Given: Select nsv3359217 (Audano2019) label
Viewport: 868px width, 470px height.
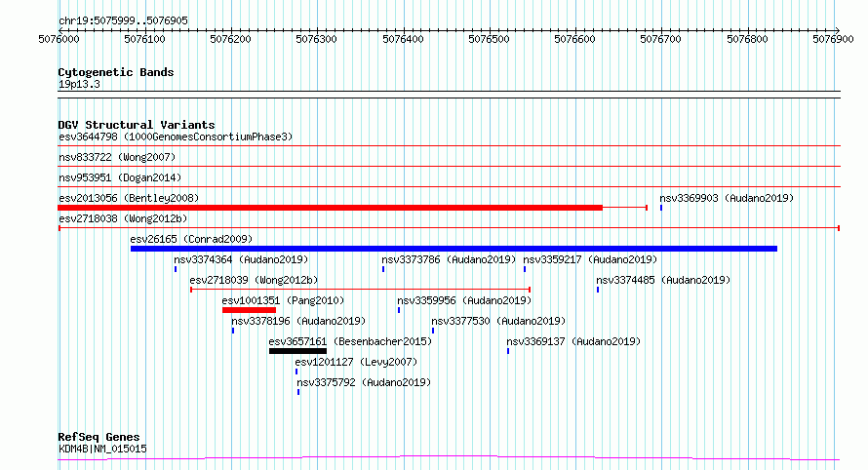Looking at the screenshot, I should coord(590,259).
